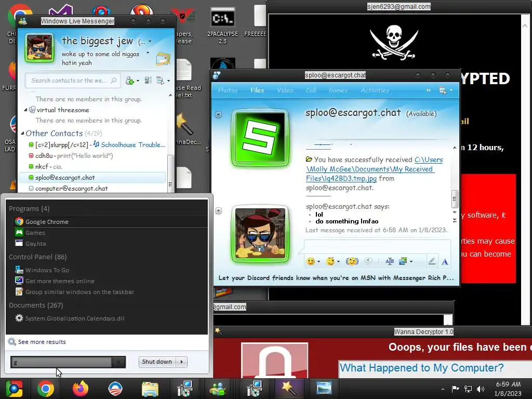532x399 pixels.
Task: Click the add contact icon in Messenger
Action: pyautogui.click(x=129, y=81)
